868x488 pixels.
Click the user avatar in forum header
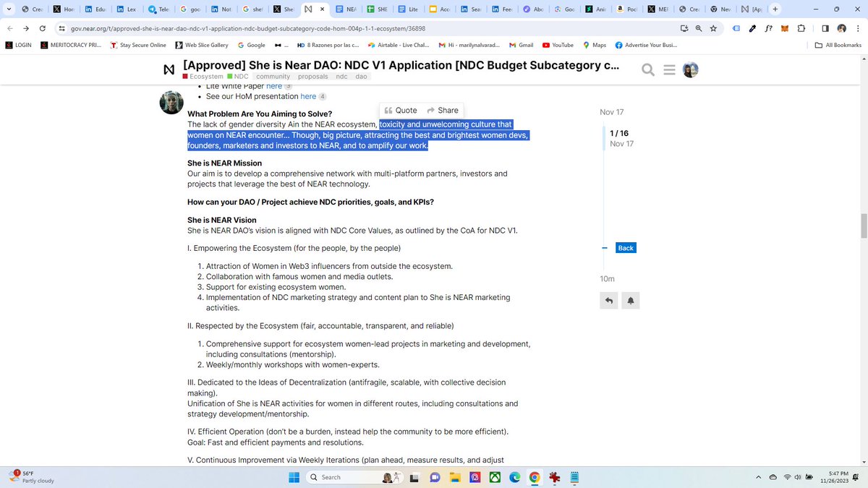click(691, 69)
